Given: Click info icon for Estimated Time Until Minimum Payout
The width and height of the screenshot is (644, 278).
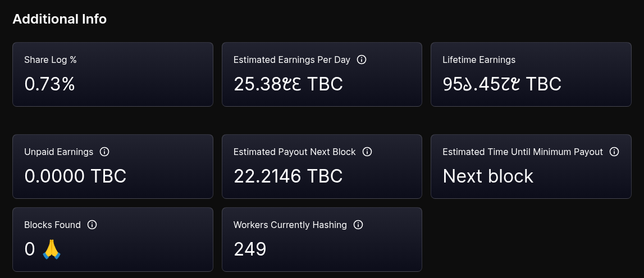Looking at the screenshot, I should point(614,152).
